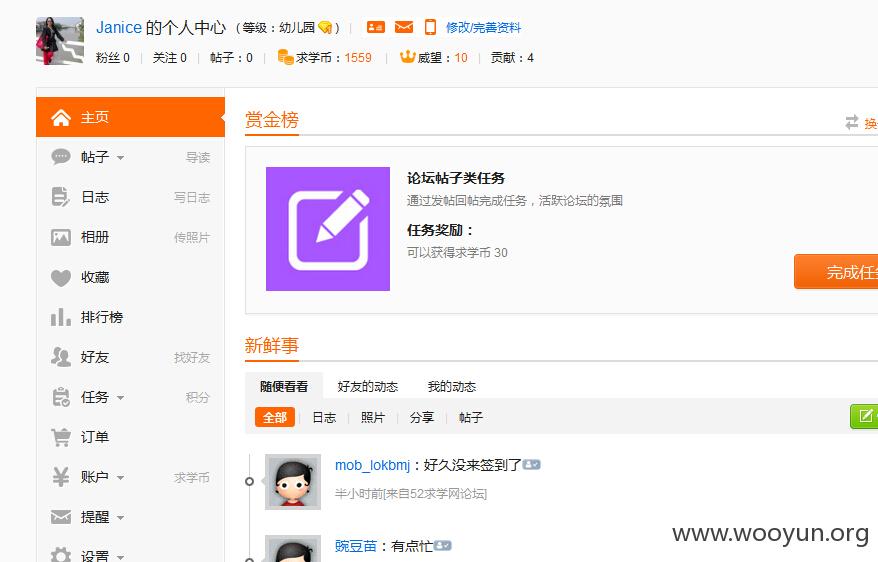This screenshot has width=878, height=562.
Task: Open 日志 in the sidebar
Action: click(x=95, y=197)
